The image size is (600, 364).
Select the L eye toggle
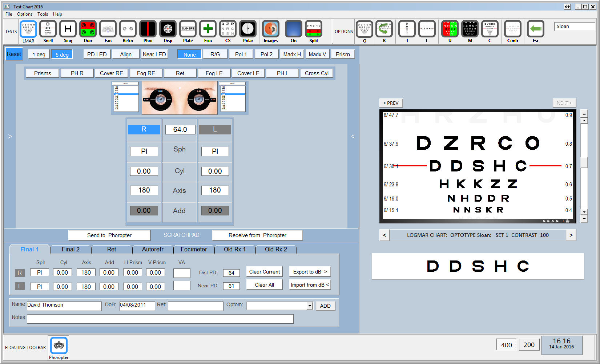pyautogui.click(x=215, y=130)
